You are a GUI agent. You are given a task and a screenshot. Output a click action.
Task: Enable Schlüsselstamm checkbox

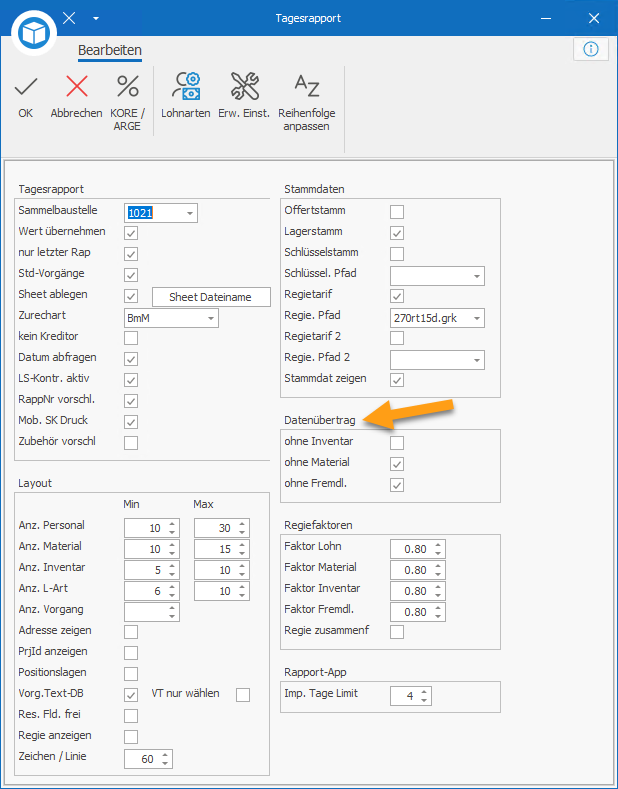tap(397, 254)
